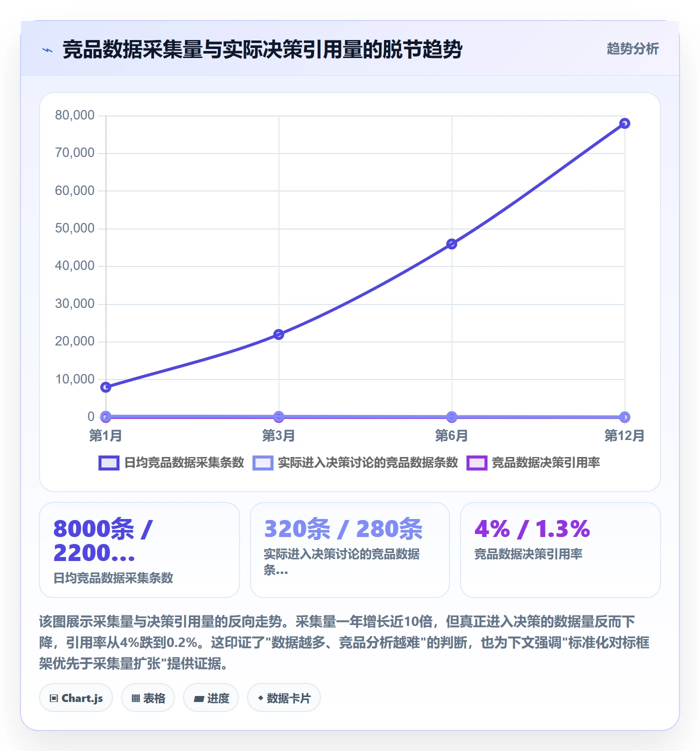
Task: Open the 8000条 / 2200... data card
Action: point(139,550)
